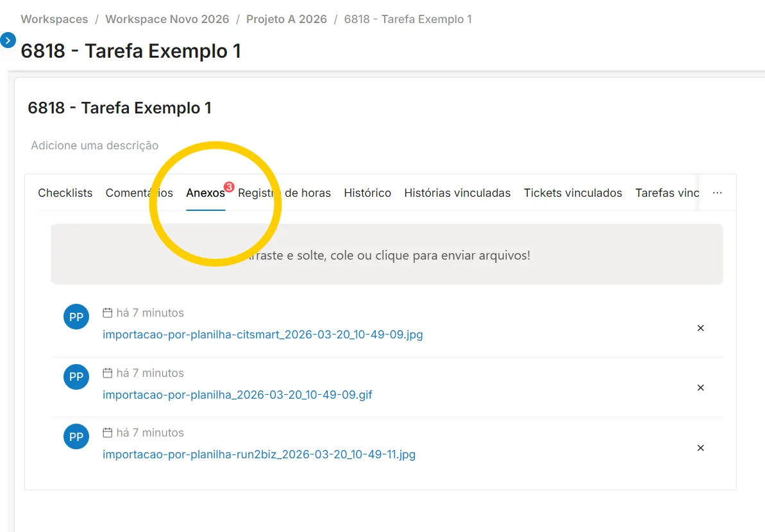Select the Histórias vinculadas tab
The image size is (765, 532).
457,193
